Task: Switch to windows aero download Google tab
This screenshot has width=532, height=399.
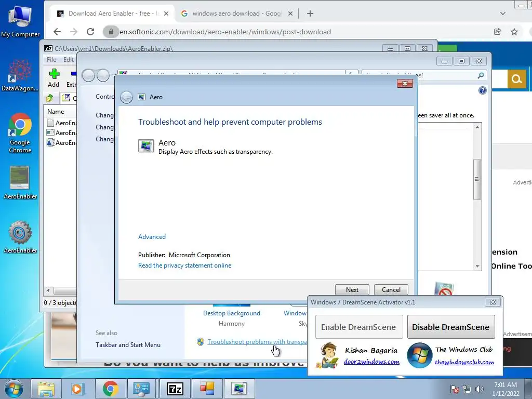Action: coord(236,14)
